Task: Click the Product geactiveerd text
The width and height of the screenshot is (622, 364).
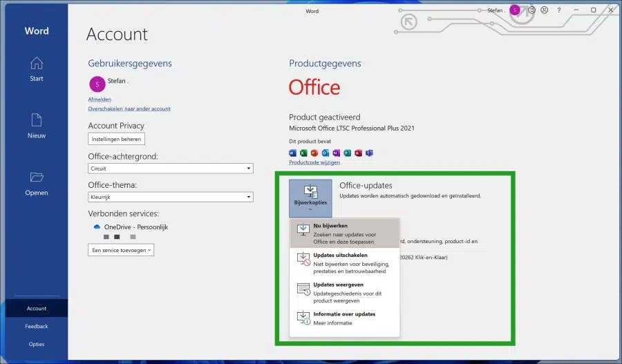Action: (325, 117)
